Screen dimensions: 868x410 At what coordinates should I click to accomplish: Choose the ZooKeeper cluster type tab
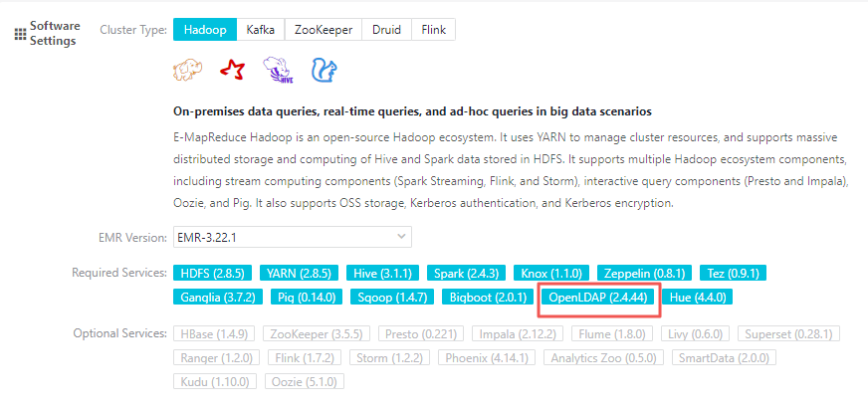tap(324, 30)
